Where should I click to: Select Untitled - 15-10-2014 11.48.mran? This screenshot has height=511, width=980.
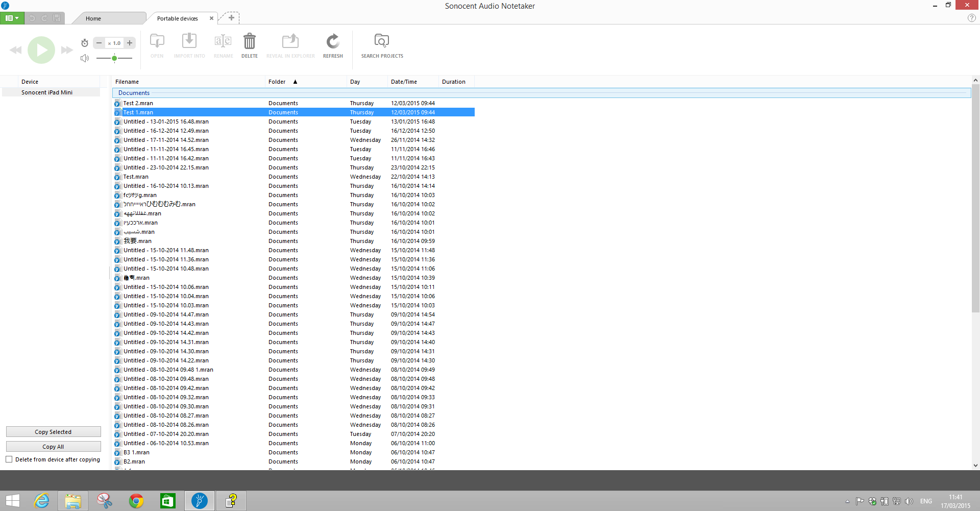tap(166, 250)
